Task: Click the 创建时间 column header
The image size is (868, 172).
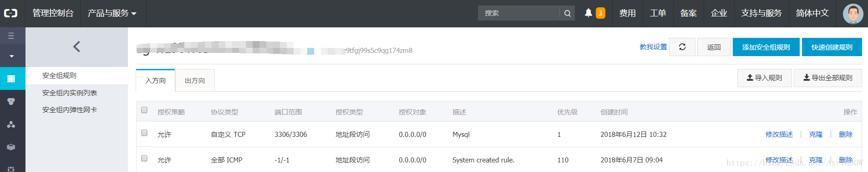Action: coord(614,112)
